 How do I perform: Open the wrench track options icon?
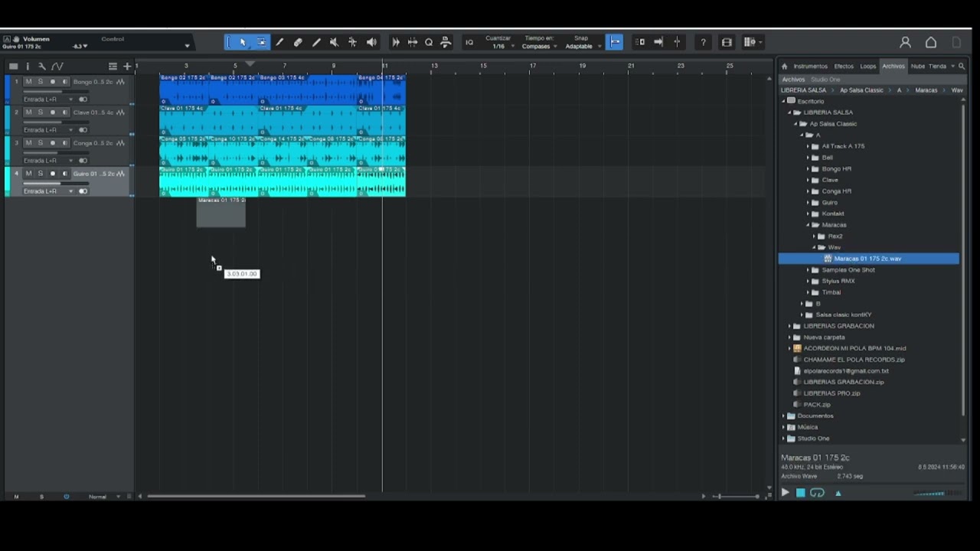point(41,67)
